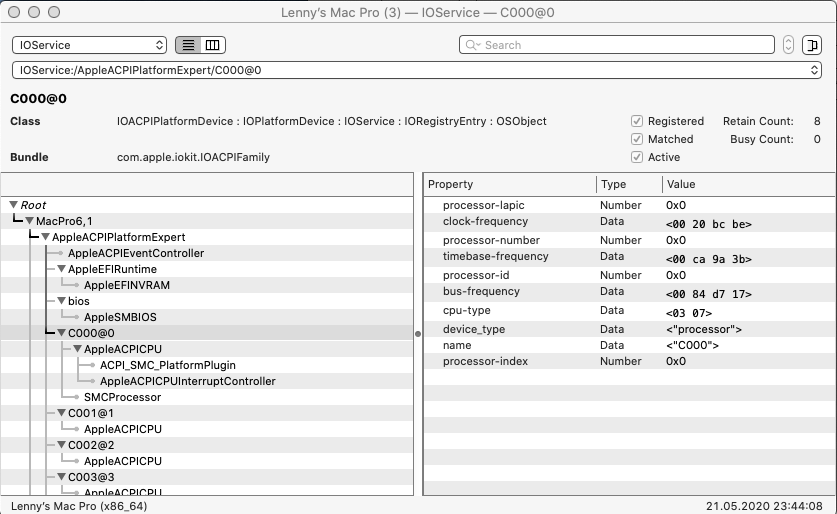Collapse the C000@0 node
This screenshot has width=837, height=514.
(x=62, y=333)
